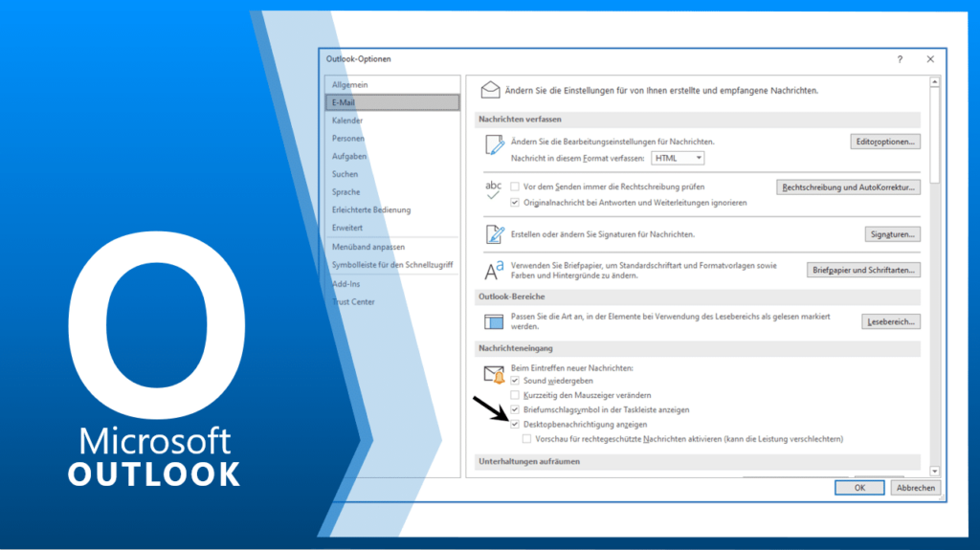This screenshot has width=980, height=550.
Task: Open Kalender options category
Action: (392, 121)
